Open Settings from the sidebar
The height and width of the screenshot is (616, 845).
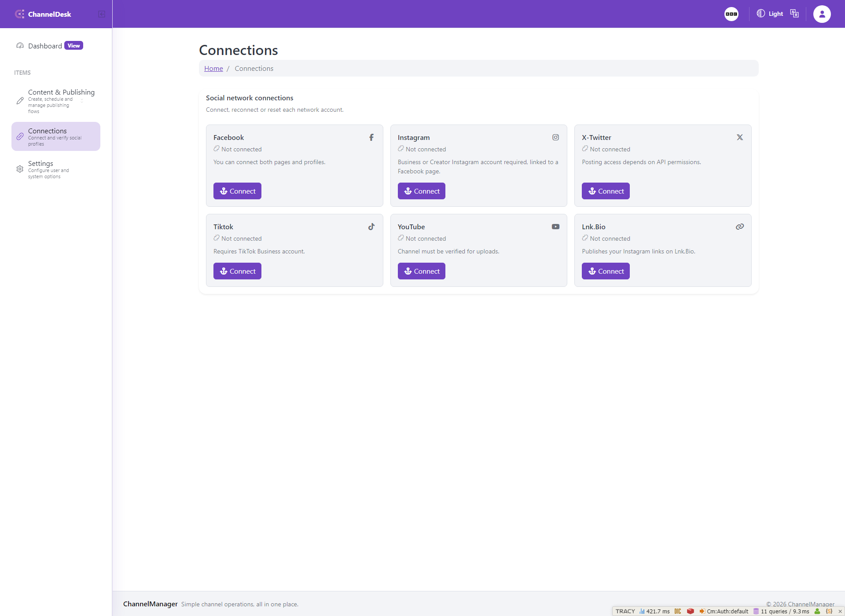56,169
